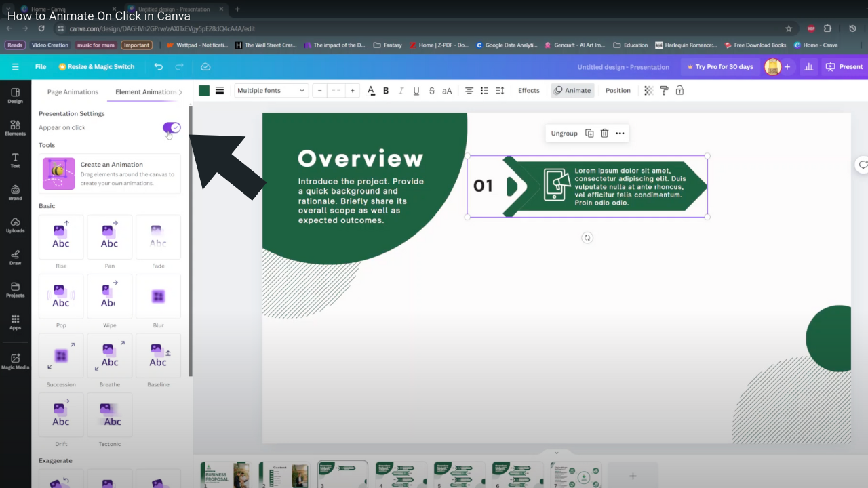This screenshot has height=488, width=868.
Task: Open the Projects sidebar panel
Action: click(15, 290)
